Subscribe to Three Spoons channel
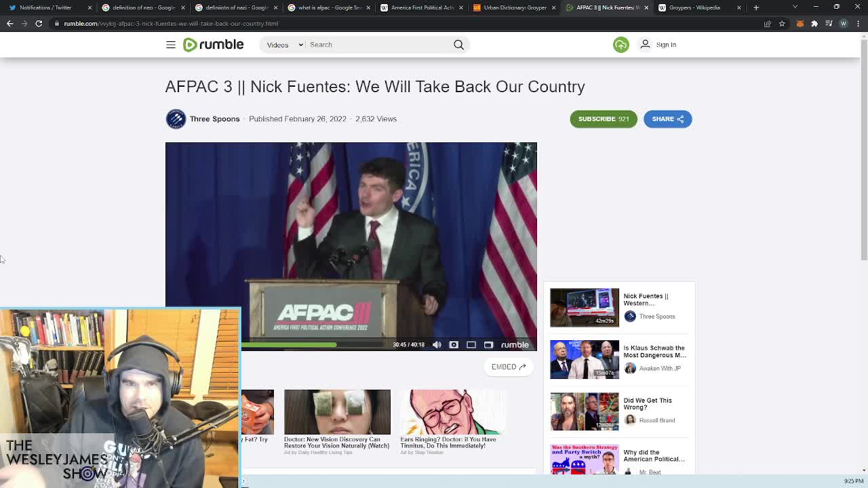The height and width of the screenshot is (488, 868). tap(603, 119)
